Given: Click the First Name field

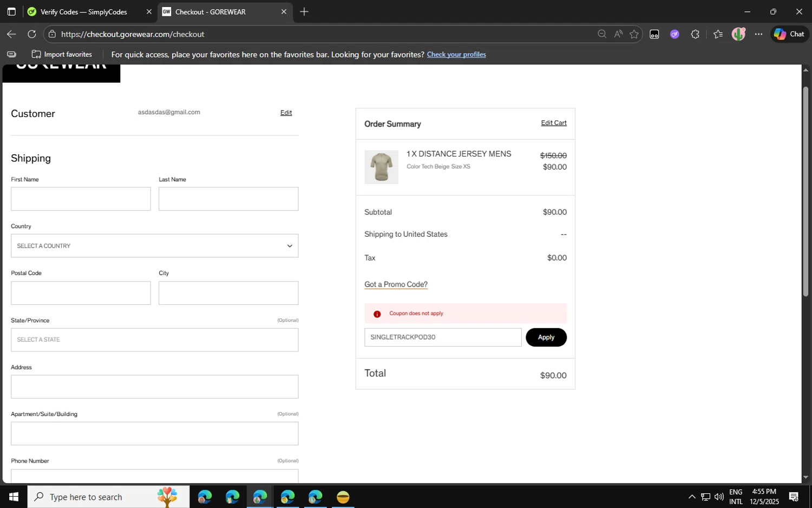Looking at the screenshot, I should (x=81, y=199).
